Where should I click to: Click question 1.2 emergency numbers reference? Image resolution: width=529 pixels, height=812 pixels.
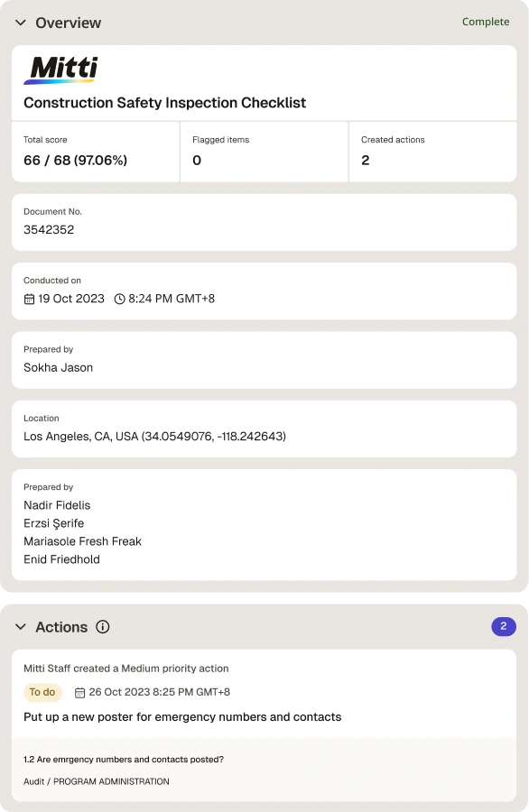(124, 760)
